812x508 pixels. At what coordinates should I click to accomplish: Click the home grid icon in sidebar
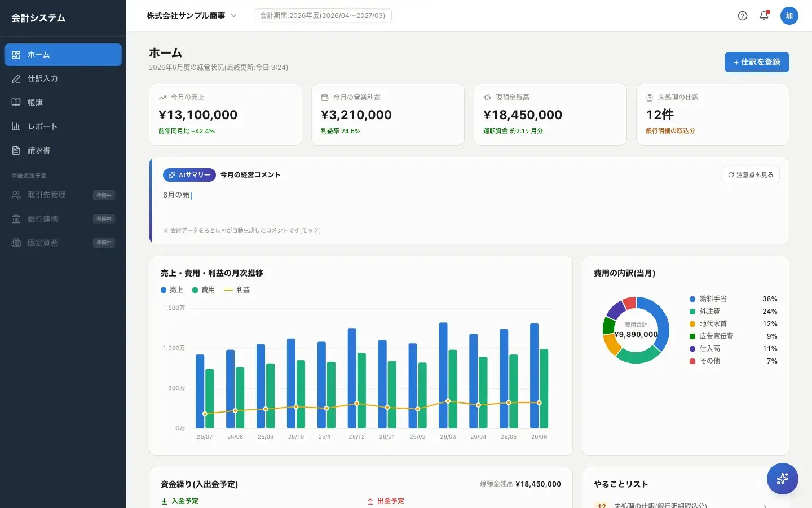pos(16,55)
